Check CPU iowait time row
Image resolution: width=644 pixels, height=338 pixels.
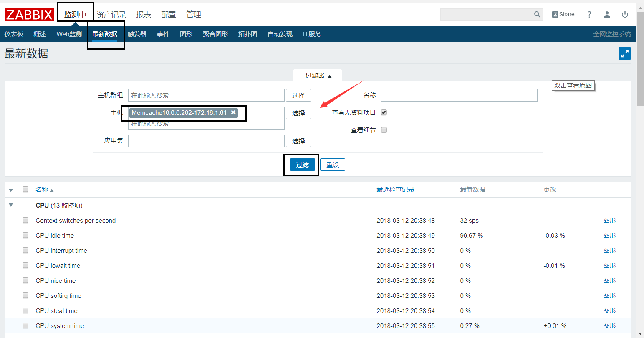coord(25,265)
